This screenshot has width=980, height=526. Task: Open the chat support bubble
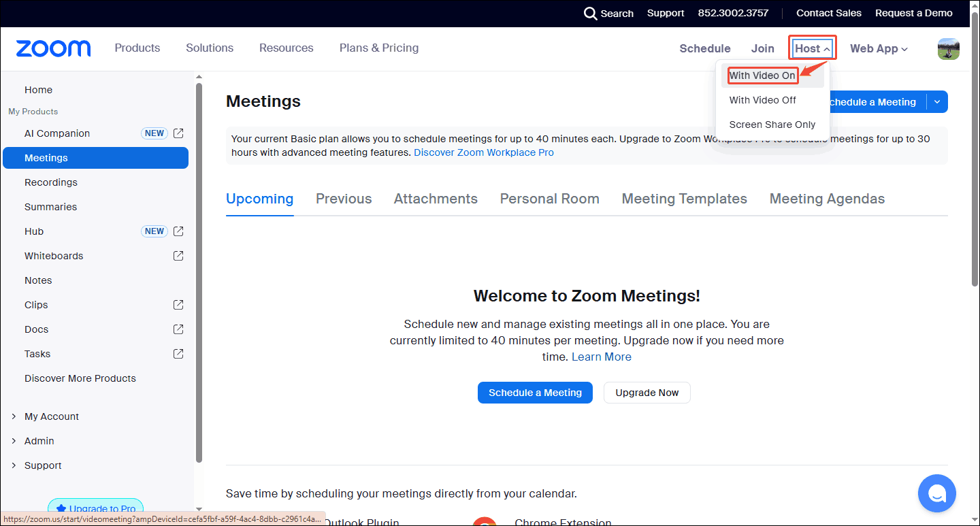pos(937,493)
